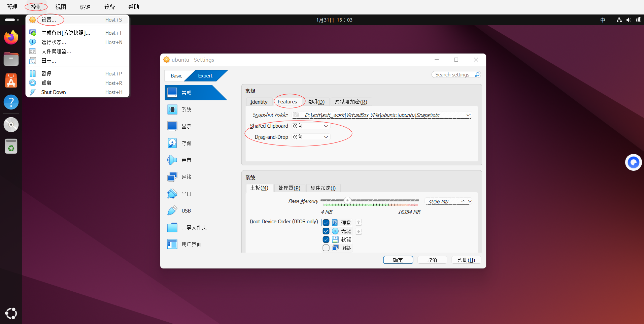The height and width of the screenshot is (324, 644).
Task: Launch Ubuntu Software store icon
Action: pos(11,81)
